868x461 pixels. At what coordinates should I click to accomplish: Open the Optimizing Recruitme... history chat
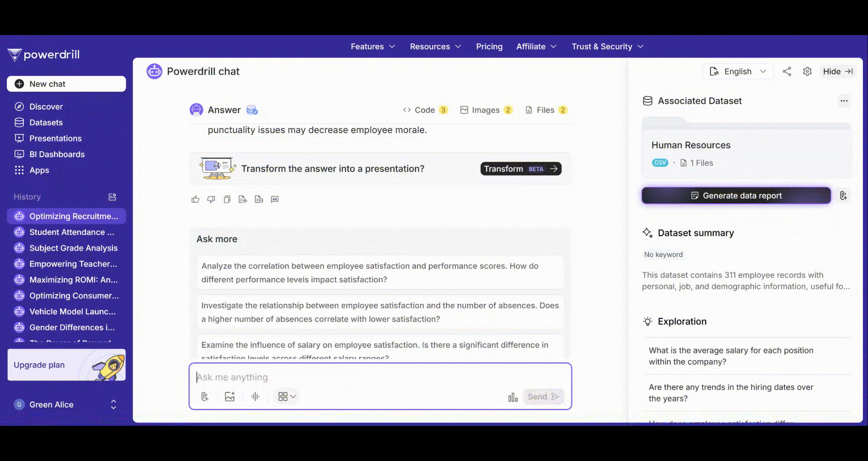[x=66, y=216]
